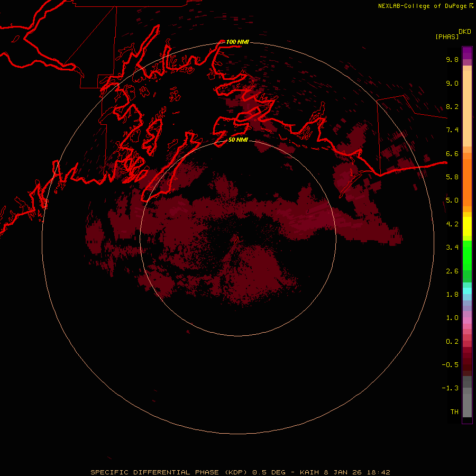Viewport: 476px width, 476px height.
Task: Pick the gray swatch at the bottom of the color bar
Action: [467, 405]
